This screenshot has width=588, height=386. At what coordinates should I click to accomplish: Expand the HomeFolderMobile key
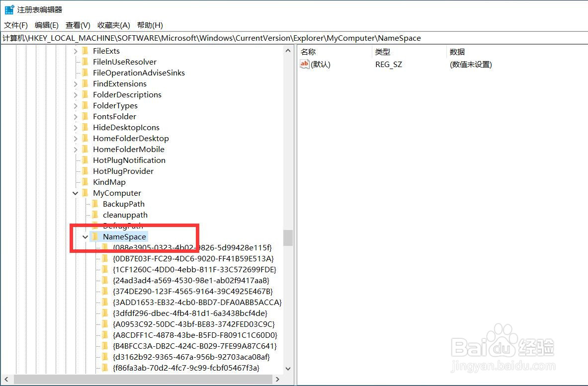pos(76,150)
